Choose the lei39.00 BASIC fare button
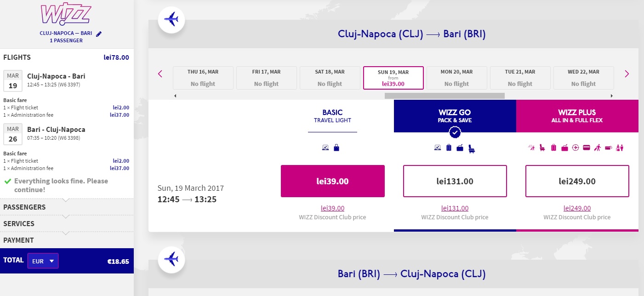 click(x=333, y=181)
